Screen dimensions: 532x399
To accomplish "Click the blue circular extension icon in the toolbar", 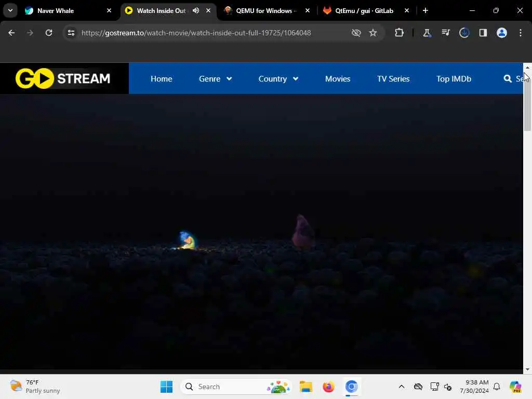I will [x=464, y=33].
